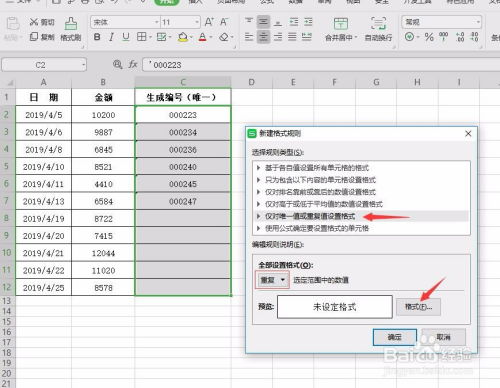Increase indent in cell
The width and height of the screenshot is (500, 388).
(x=308, y=22)
